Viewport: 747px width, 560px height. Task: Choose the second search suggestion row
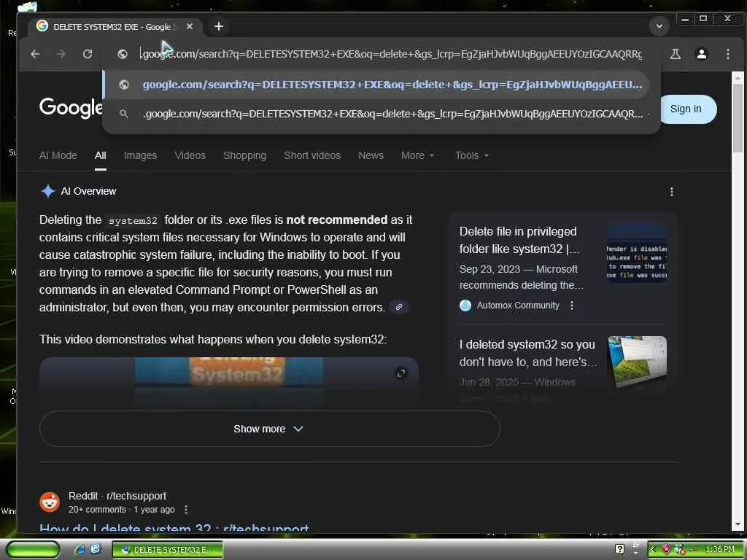coord(376,114)
